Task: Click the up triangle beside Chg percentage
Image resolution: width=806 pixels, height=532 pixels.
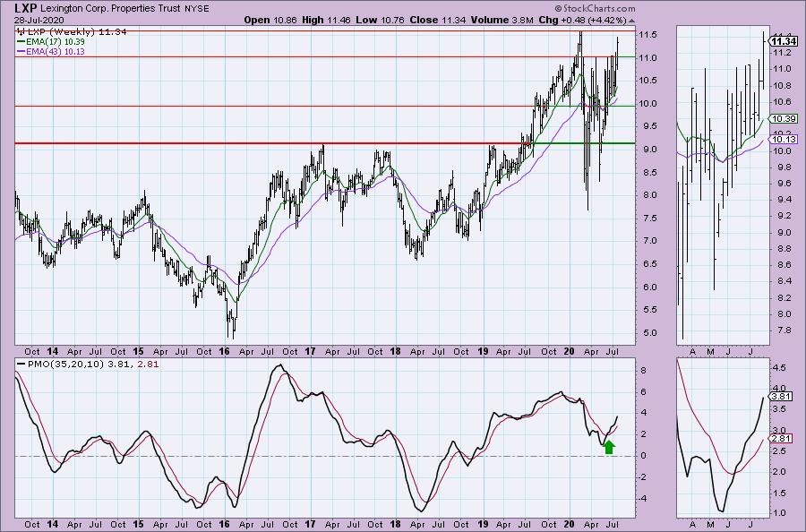Action: point(631,21)
